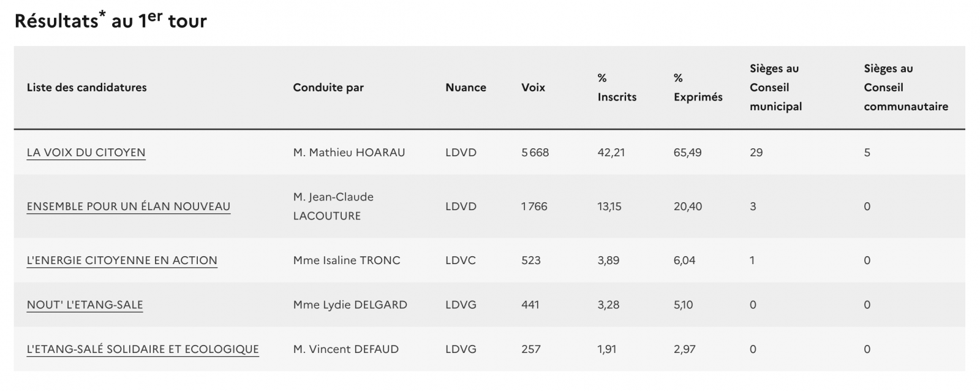Select the % Exprimés column header
The width and height of the screenshot is (980, 391).
click(698, 88)
